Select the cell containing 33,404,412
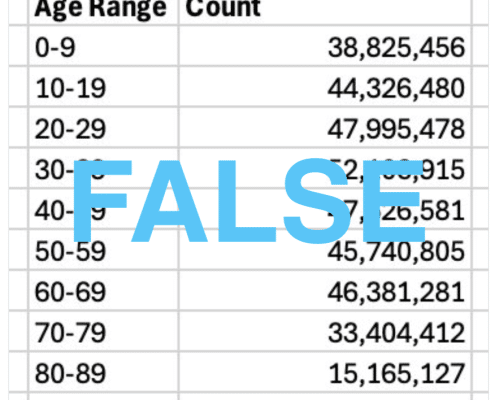The image size is (495, 400). coord(325,331)
